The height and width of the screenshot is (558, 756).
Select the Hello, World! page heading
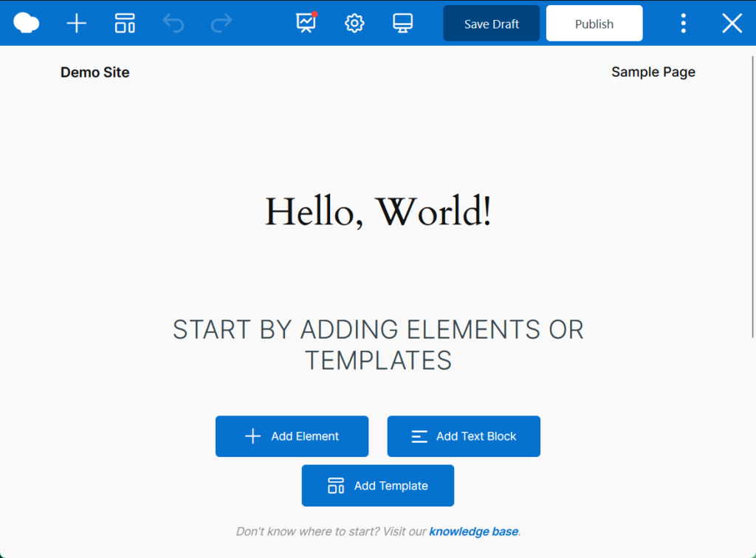point(378,212)
